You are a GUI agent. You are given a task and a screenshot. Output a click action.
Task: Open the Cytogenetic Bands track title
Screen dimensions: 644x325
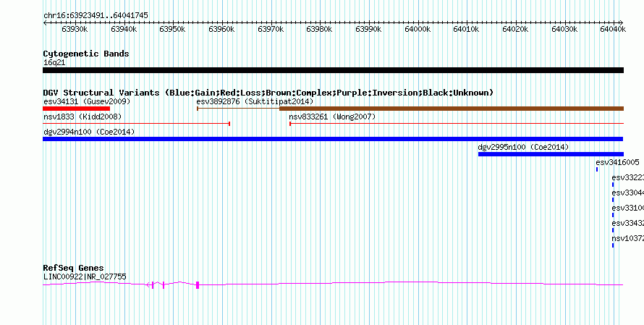pyautogui.click(x=86, y=54)
